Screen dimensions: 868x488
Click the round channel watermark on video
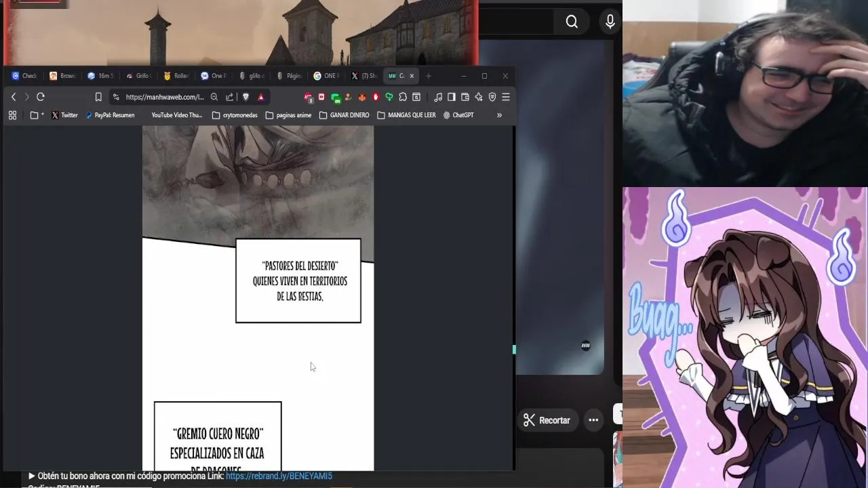[586, 346]
